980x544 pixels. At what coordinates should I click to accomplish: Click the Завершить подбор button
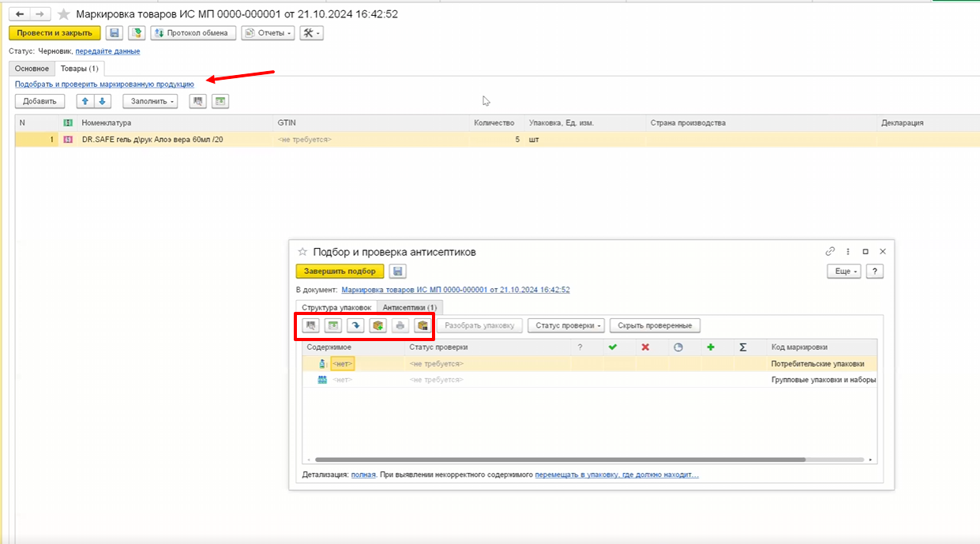pos(340,271)
